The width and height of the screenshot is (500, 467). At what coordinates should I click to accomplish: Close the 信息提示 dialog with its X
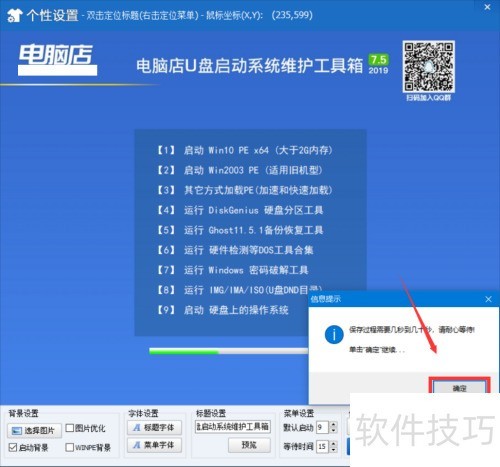[488, 299]
